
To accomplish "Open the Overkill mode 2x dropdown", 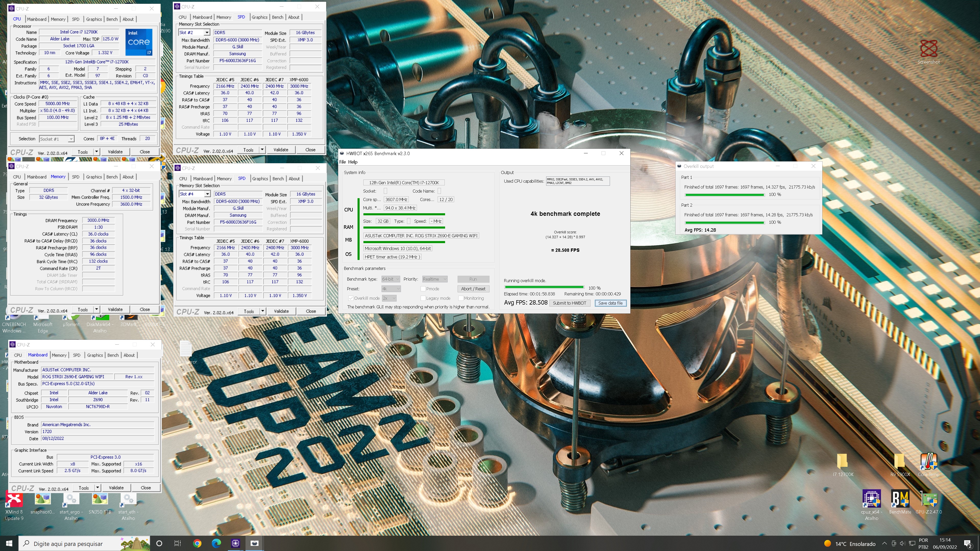I will (389, 298).
